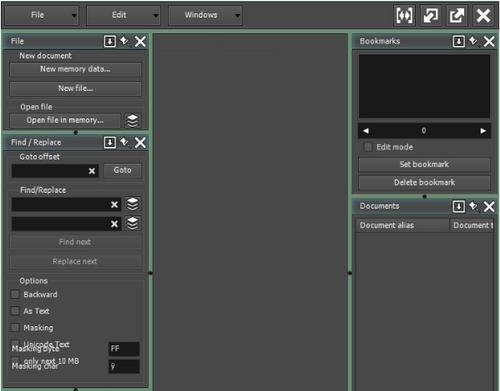Click the Find next button
The image size is (500, 391).
point(75,242)
